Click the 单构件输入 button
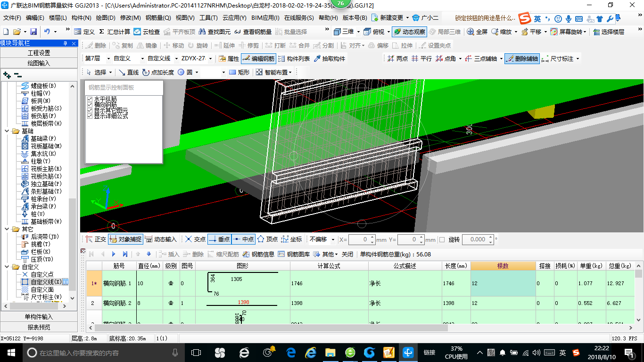The image size is (644, 362). tap(39, 317)
